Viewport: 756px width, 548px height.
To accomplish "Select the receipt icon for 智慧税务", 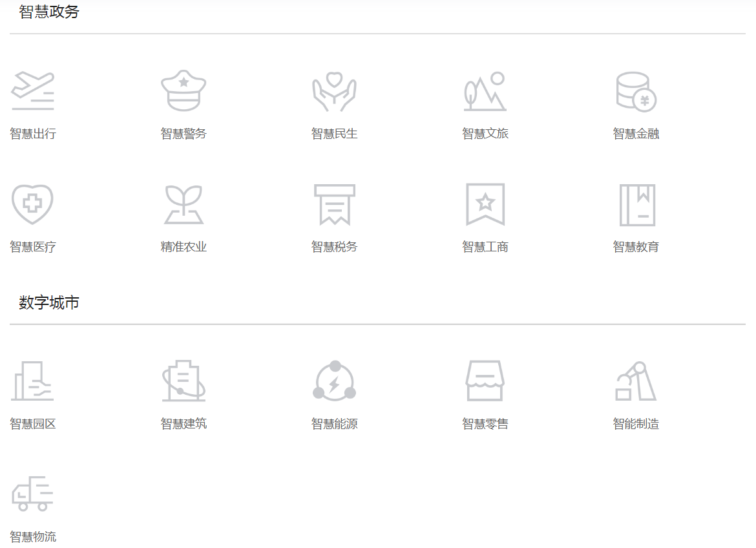I will pos(334,204).
